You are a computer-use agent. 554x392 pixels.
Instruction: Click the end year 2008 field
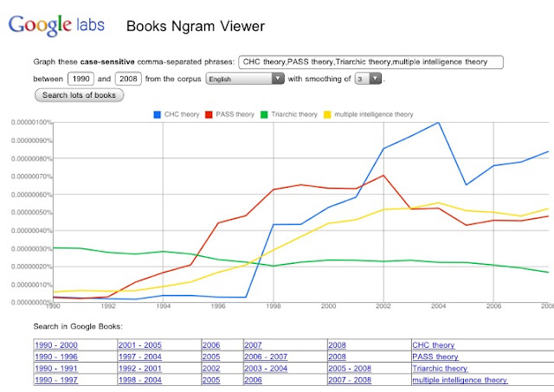tap(128, 79)
